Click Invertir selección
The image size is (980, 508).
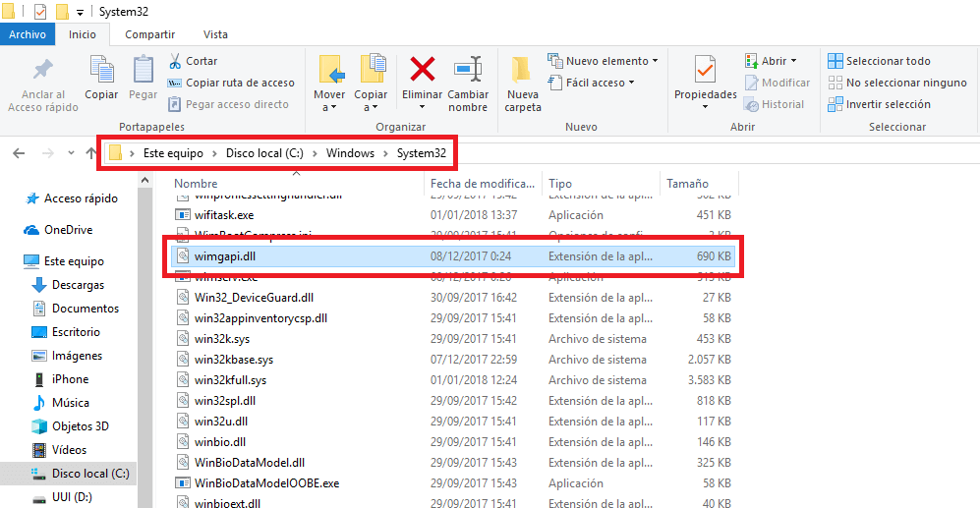coord(879,104)
